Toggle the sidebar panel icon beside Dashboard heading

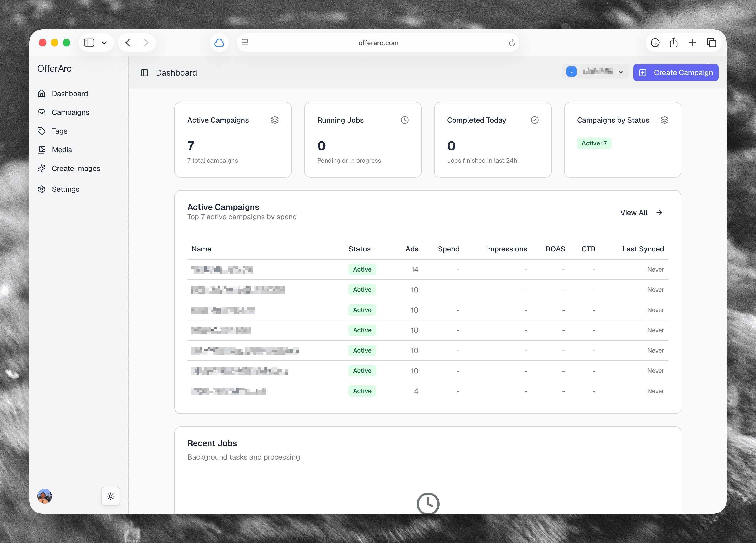tap(145, 73)
